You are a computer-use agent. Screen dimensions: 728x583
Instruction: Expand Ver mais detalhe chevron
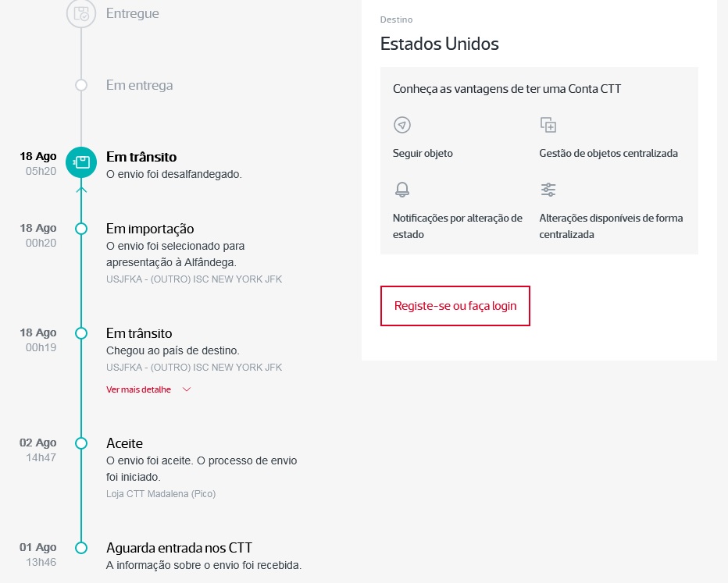[187, 389]
